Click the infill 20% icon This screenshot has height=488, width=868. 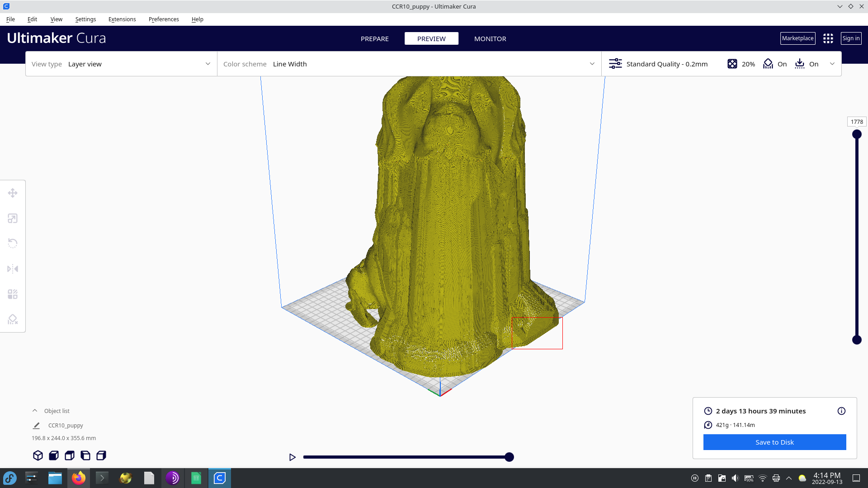(732, 64)
